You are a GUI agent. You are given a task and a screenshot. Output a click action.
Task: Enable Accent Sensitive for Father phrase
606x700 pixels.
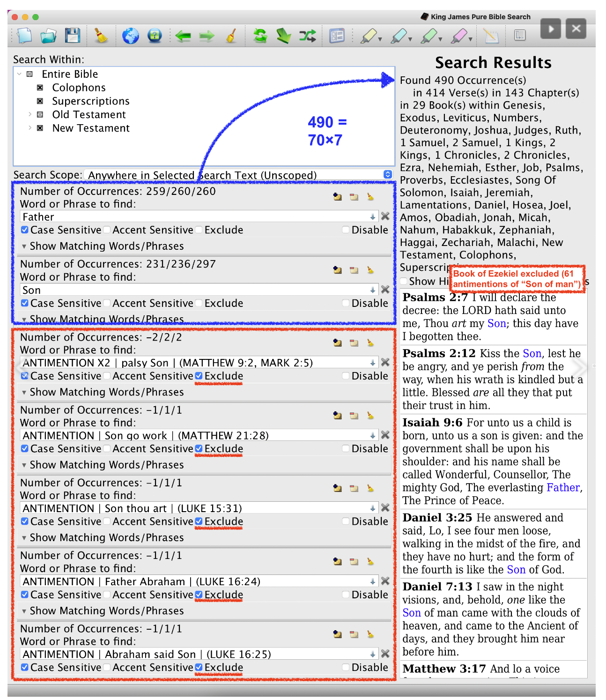click(x=107, y=230)
